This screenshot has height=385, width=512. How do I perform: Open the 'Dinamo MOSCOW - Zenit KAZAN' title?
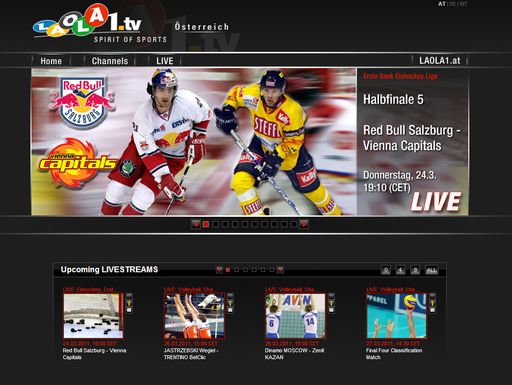(294, 354)
